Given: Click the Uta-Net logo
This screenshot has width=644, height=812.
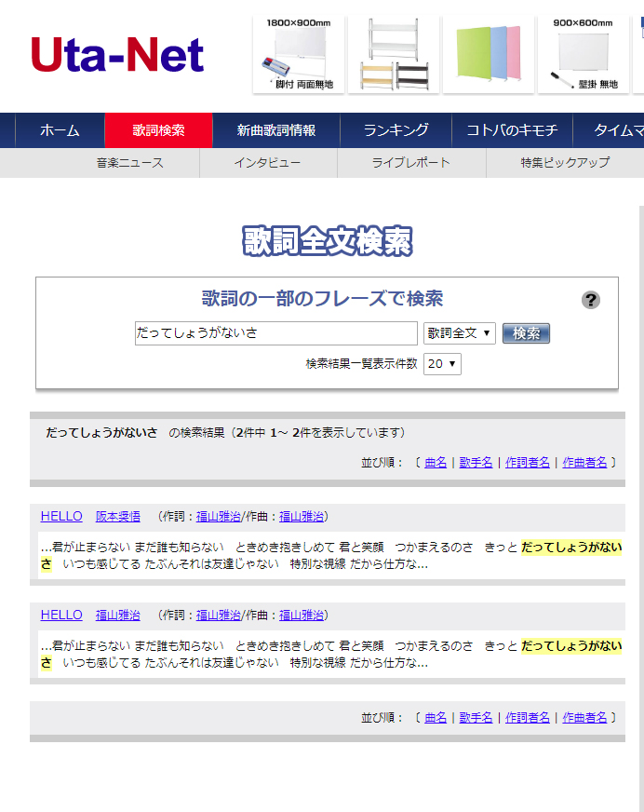Looking at the screenshot, I should [x=116, y=55].
